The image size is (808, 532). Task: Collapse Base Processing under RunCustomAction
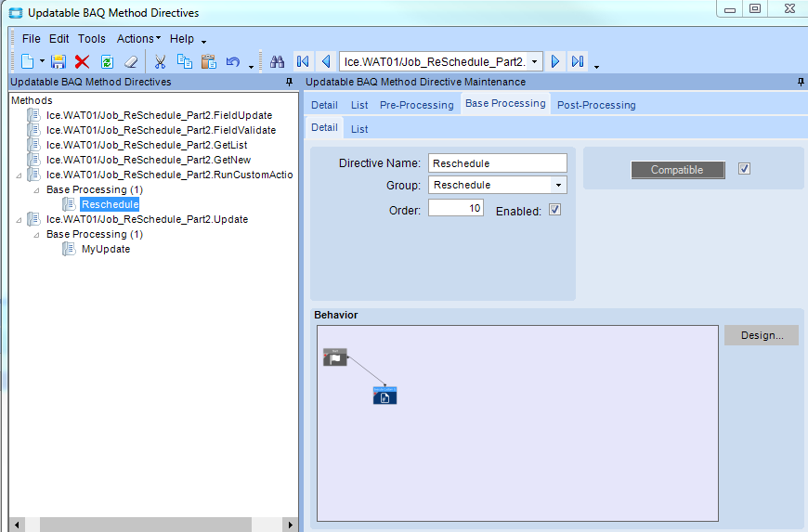point(36,190)
